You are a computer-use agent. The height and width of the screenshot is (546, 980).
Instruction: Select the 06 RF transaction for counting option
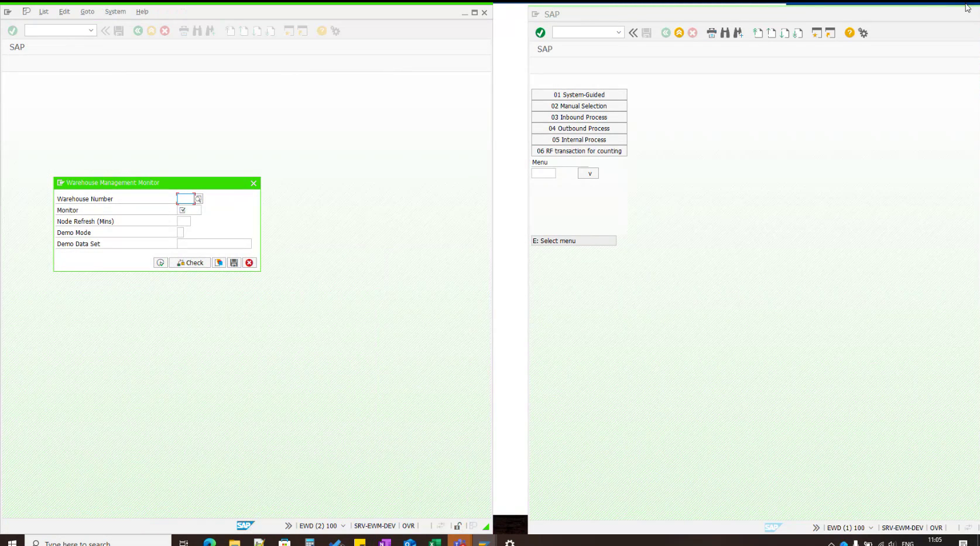578,151
